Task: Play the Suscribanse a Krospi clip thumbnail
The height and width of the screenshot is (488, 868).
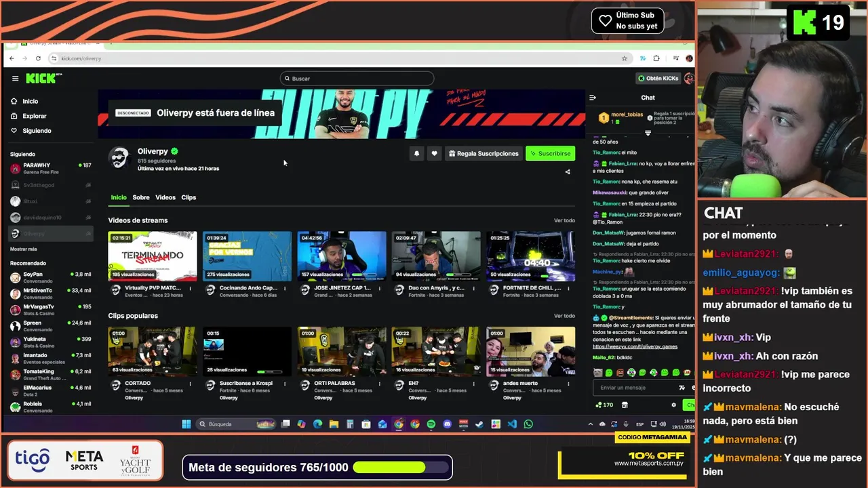Action: [247, 352]
